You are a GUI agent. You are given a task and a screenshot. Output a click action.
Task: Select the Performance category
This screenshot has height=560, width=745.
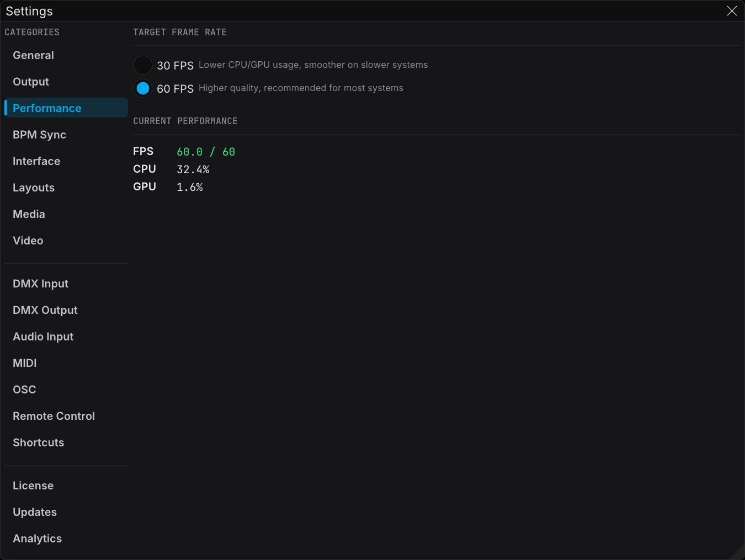click(66, 108)
